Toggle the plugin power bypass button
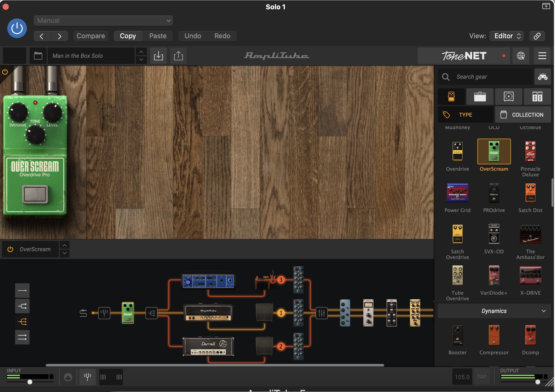This screenshot has height=392, width=555. (x=17, y=28)
